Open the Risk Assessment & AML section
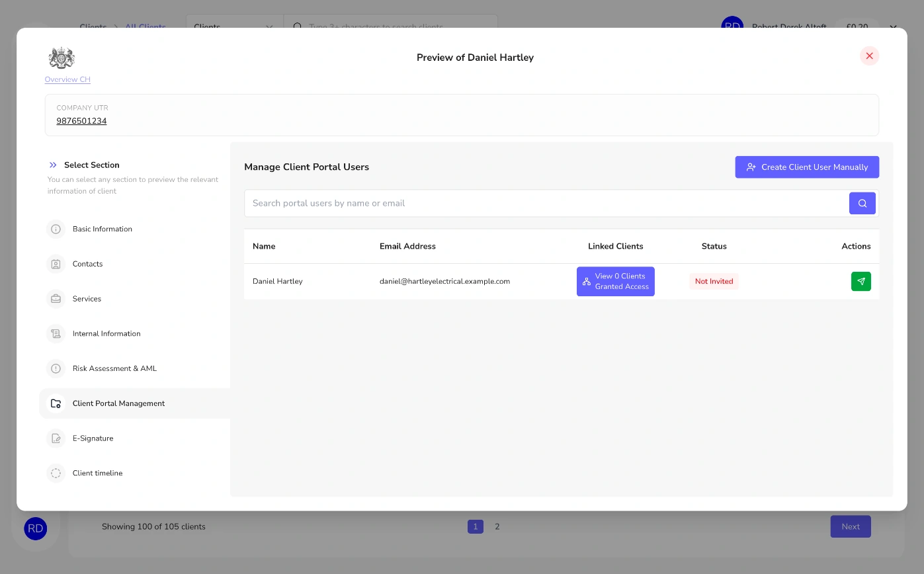The height and width of the screenshot is (574, 924). [135, 368]
